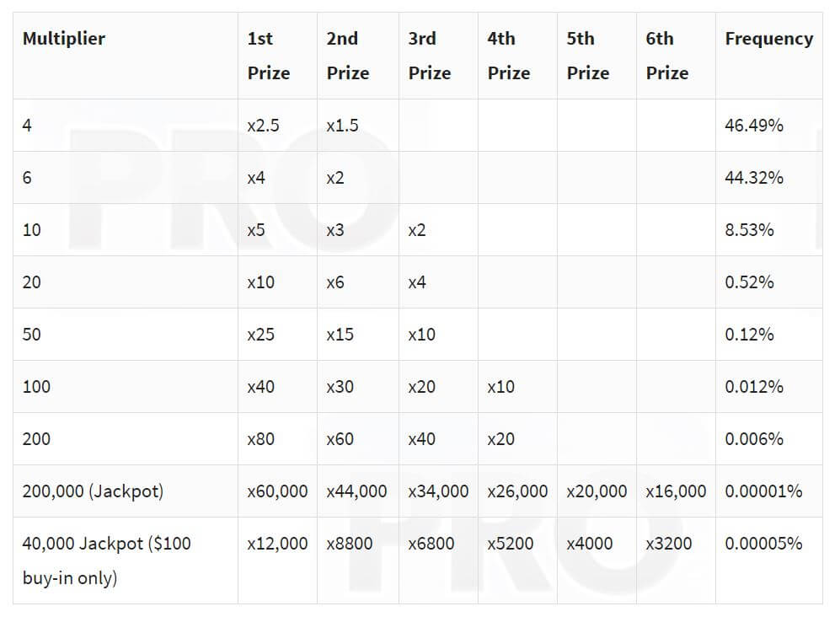Click the 46.49% frequency cell
The width and height of the screenshot is (840, 617).
point(754,126)
